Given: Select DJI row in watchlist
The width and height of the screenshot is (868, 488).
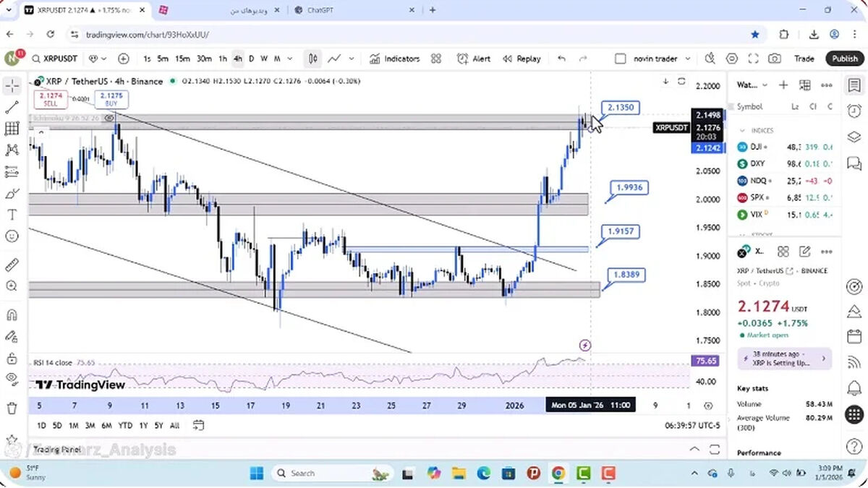Looking at the screenshot, I should click(786, 147).
